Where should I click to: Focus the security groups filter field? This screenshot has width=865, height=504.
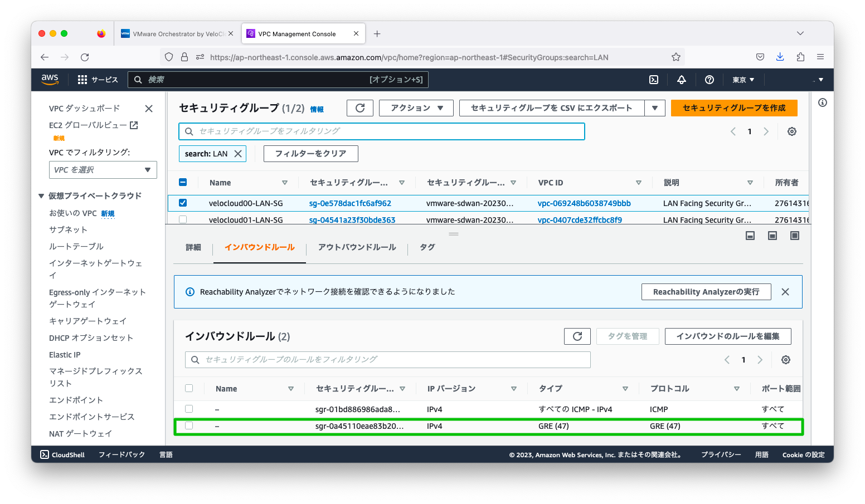pyautogui.click(x=382, y=131)
